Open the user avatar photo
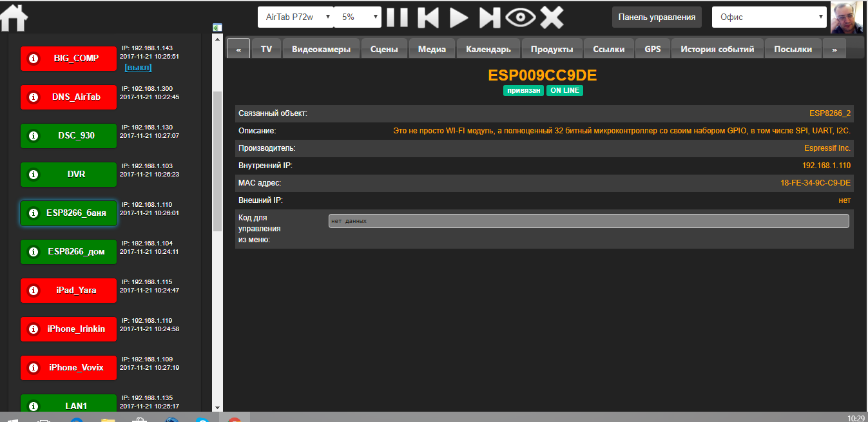 coord(847,17)
